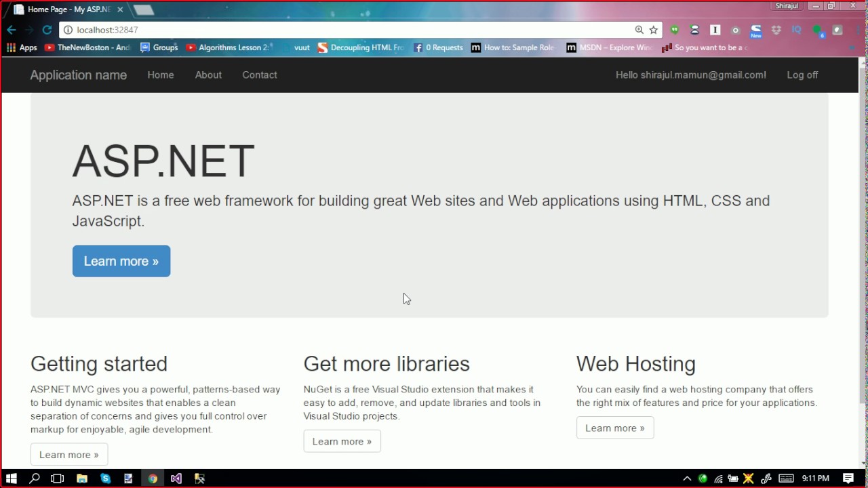Viewport: 868px width, 488px height.
Task: Check battery status tray icon
Action: 733,479
